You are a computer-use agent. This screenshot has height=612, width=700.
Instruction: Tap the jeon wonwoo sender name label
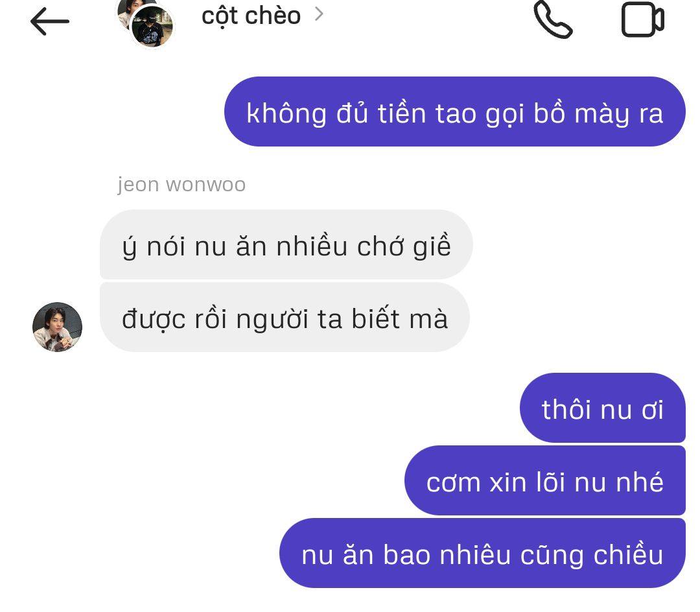[x=181, y=184]
